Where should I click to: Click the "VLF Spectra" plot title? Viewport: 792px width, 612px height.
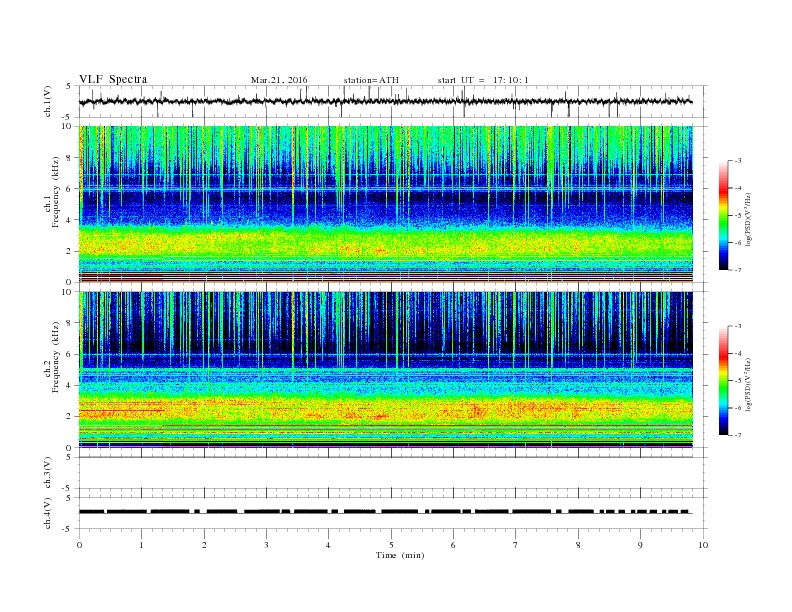(113, 79)
